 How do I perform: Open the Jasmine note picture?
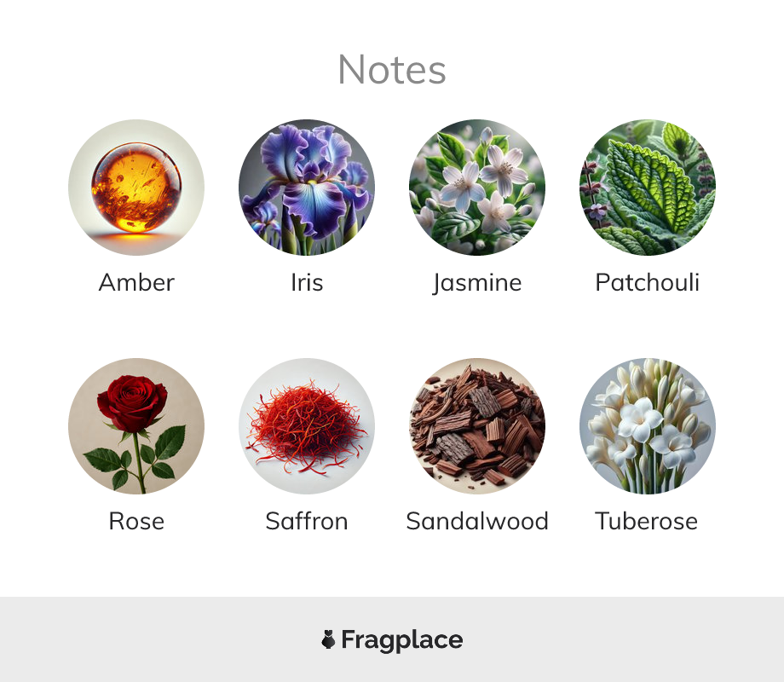pyautogui.click(x=477, y=188)
